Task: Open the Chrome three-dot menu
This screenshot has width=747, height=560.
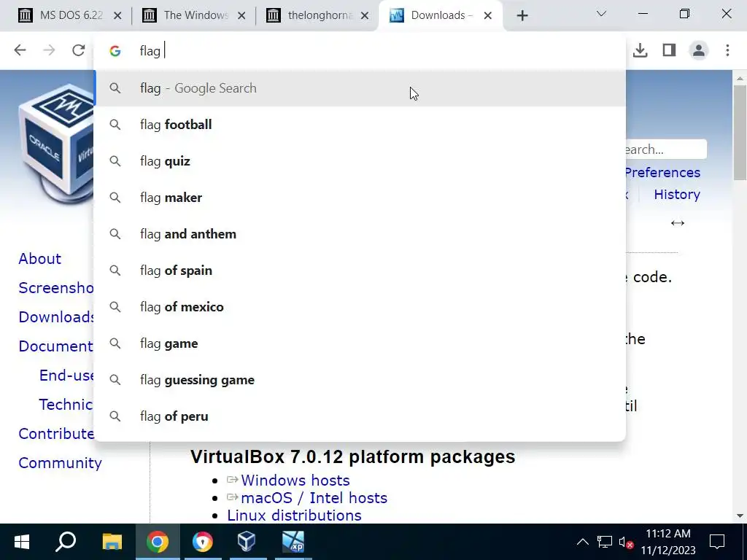Action: pyautogui.click(x=727, y=50)
